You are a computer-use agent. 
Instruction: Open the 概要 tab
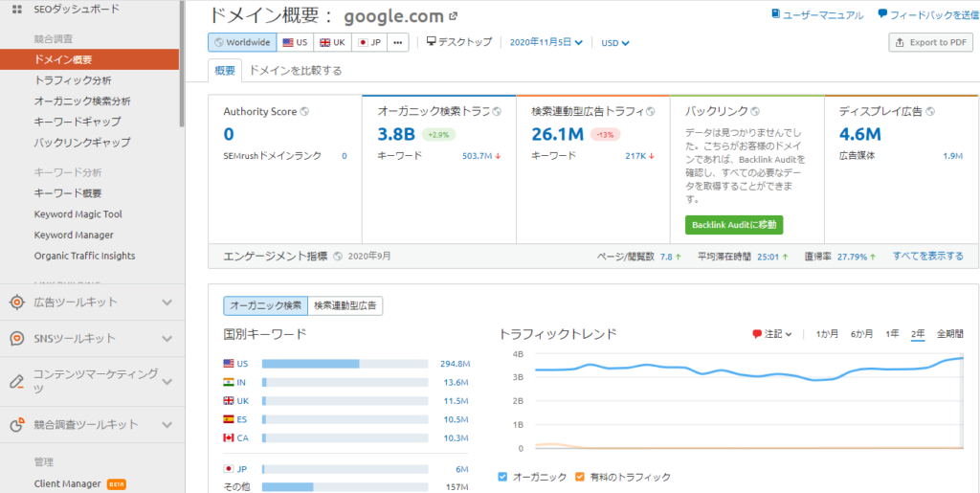click(225, 71)
